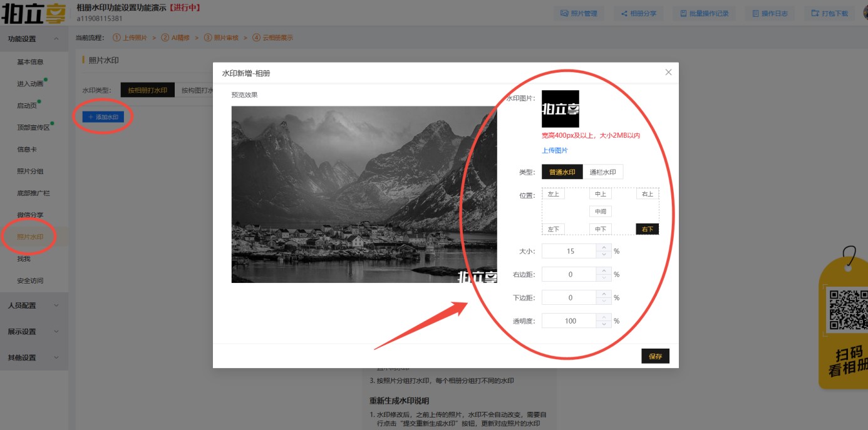
Task: Choose 左下 watermark position
Action: click(x=553, y=229)
